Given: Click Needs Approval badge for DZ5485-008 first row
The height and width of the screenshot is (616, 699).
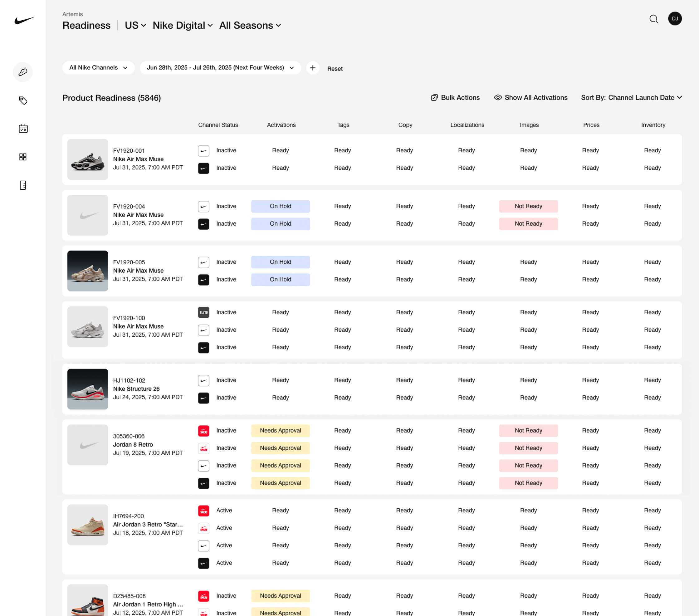Looking at the screenshot, I should point(281,596).
